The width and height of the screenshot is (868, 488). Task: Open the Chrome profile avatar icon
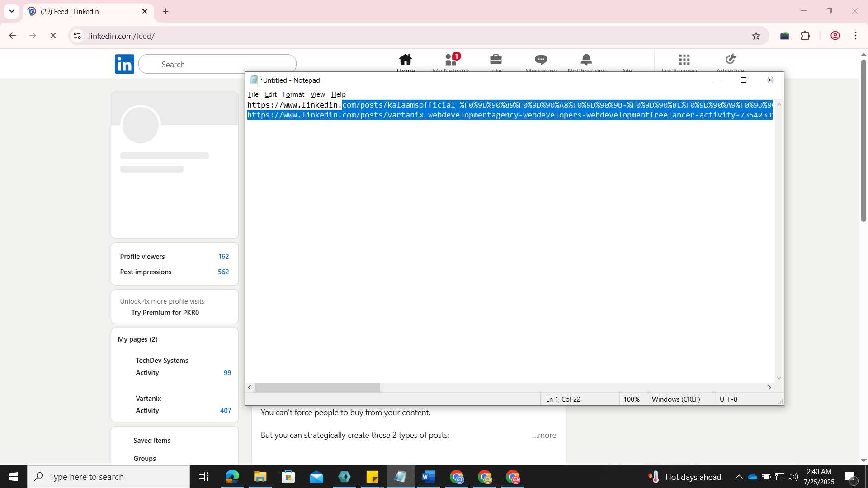click(835, 36)
